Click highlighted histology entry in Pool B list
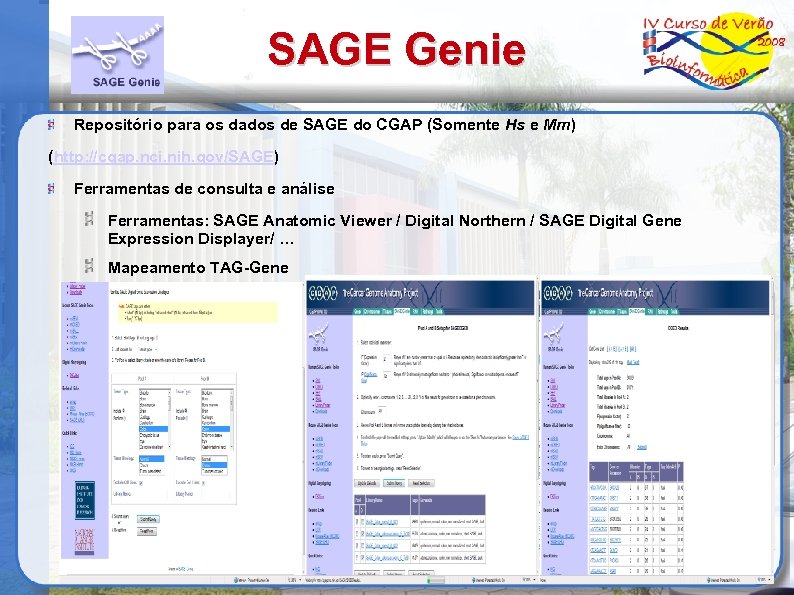The image size is (794, 595). tap(214, 465)
